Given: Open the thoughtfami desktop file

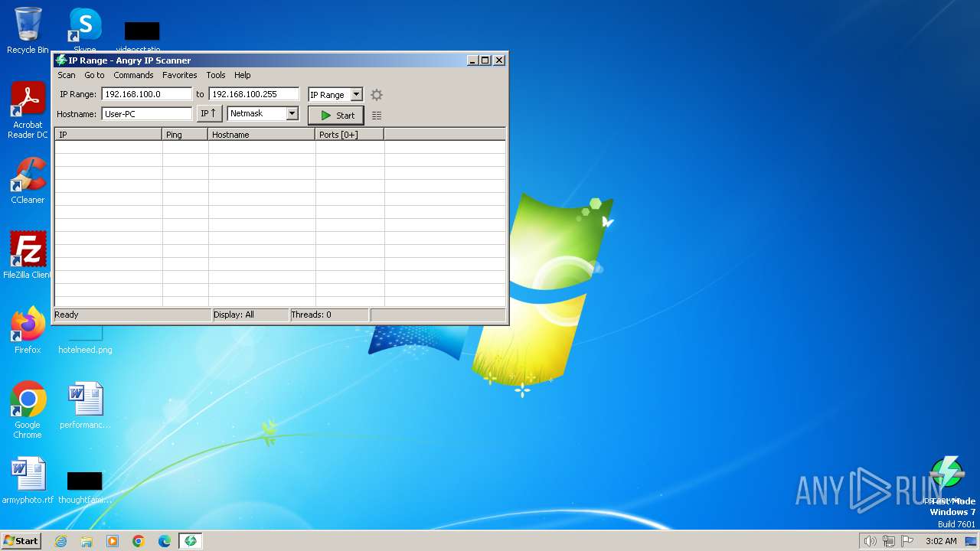Looking at the screenshot, I should point(85,487).
